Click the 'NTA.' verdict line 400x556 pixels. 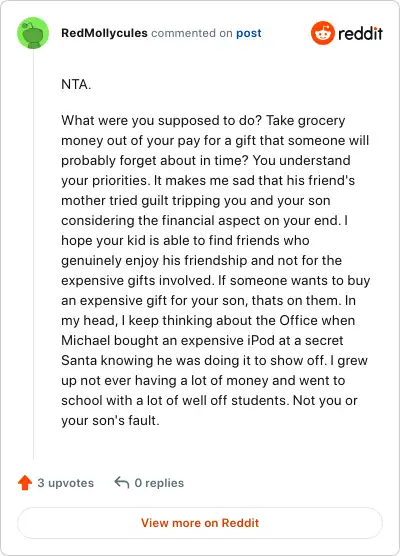(76, 84)
